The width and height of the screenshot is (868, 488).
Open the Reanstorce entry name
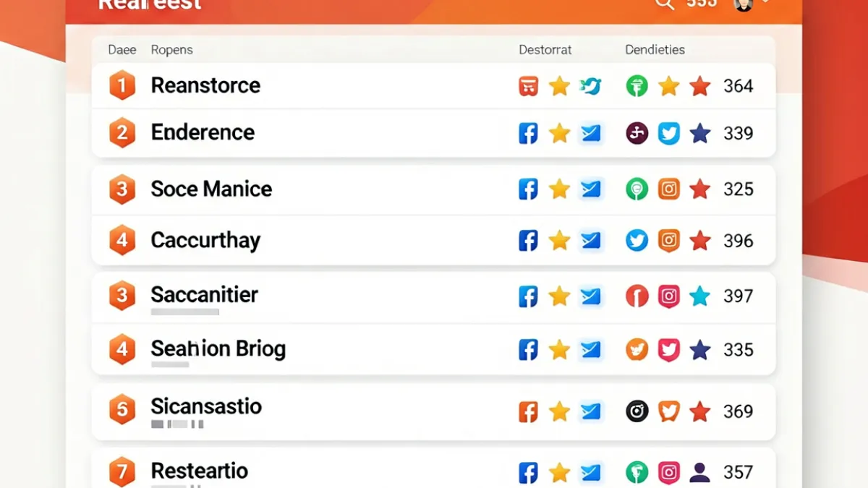[x=205, y=85]
